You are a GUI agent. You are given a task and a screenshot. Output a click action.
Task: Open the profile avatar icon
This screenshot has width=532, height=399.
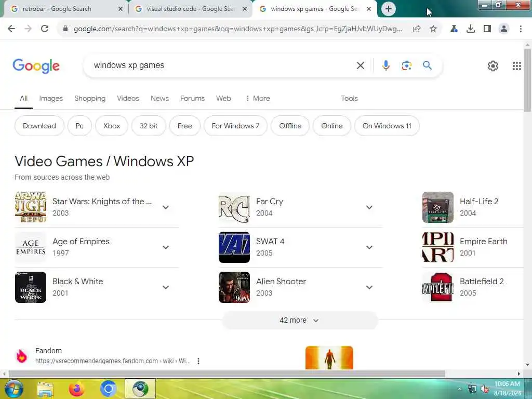504,29
